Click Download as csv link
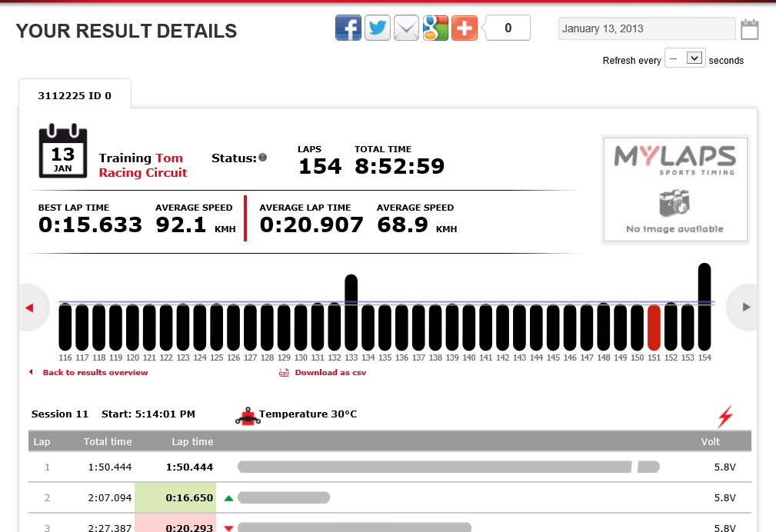The image size is (776, 532). coord(330,373)
